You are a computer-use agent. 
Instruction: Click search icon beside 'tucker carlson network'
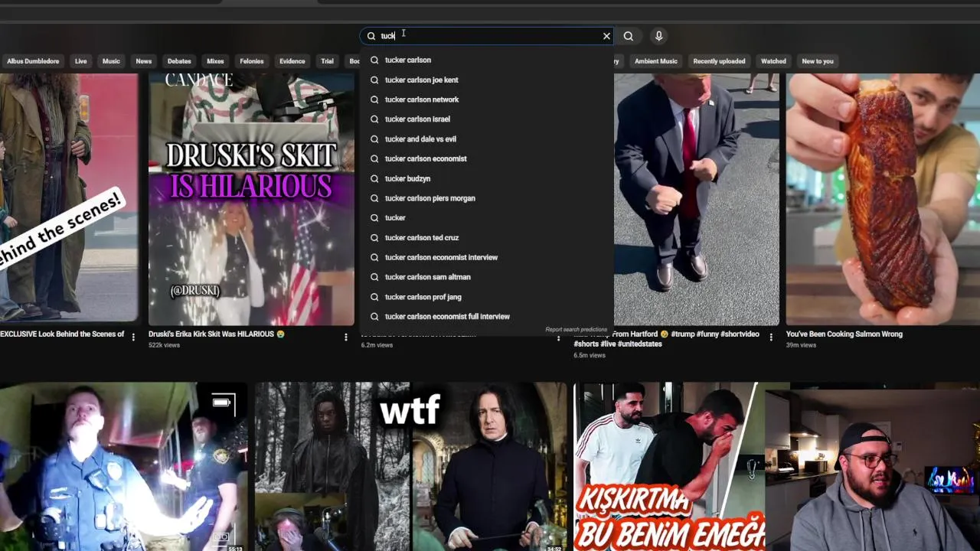[374, 99]
